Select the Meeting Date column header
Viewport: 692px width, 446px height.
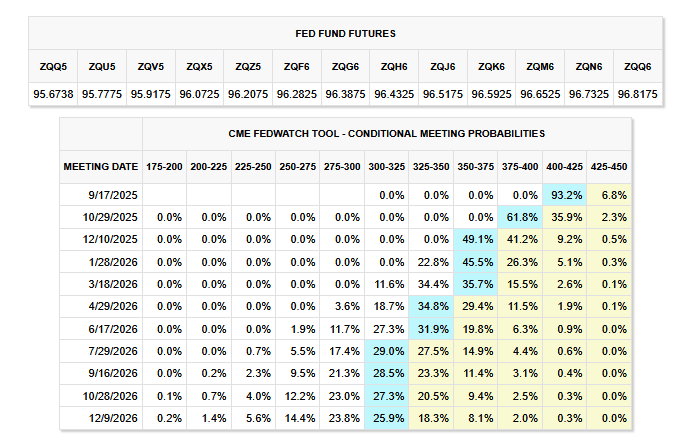click(x=101, y=165)
